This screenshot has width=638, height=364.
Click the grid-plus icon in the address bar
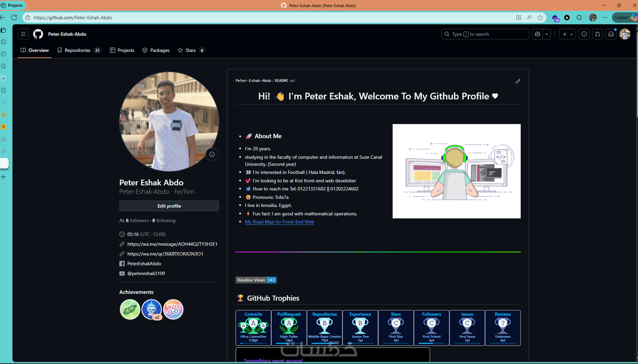(x=519, y=18)
